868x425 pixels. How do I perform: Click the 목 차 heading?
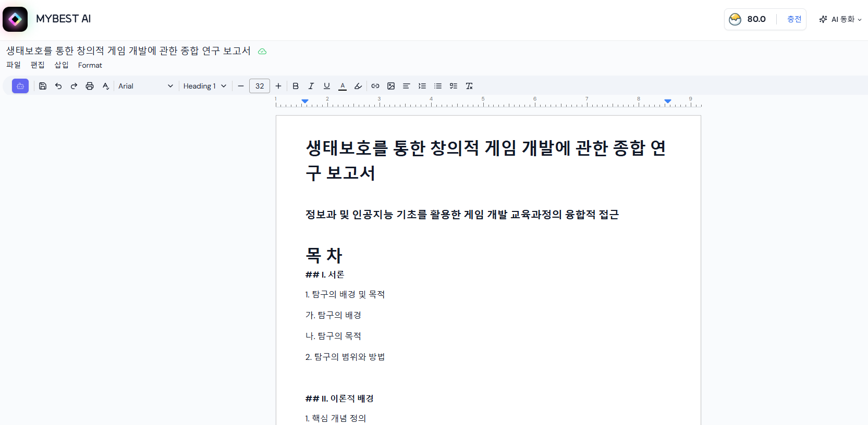(x=324, y=255)
